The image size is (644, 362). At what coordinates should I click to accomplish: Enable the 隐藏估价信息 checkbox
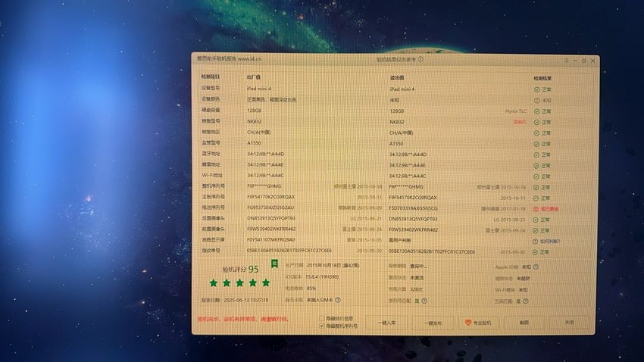tap(322, 318)
